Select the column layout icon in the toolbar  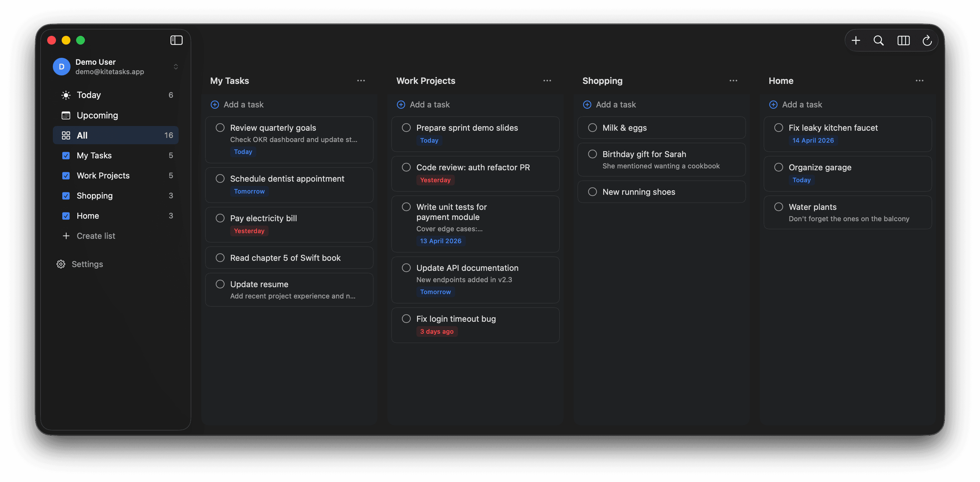point(903,40)
